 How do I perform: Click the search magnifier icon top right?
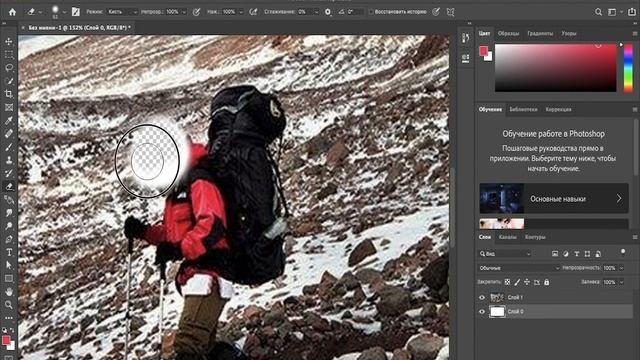pyautogui.click(x=598, y=12)
